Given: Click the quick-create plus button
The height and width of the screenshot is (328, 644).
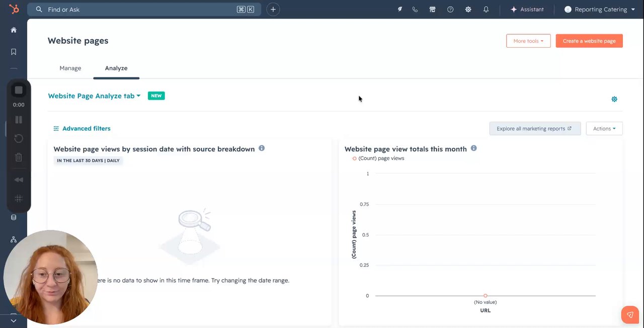Looking at the screenshot, I should click(273, 10).
